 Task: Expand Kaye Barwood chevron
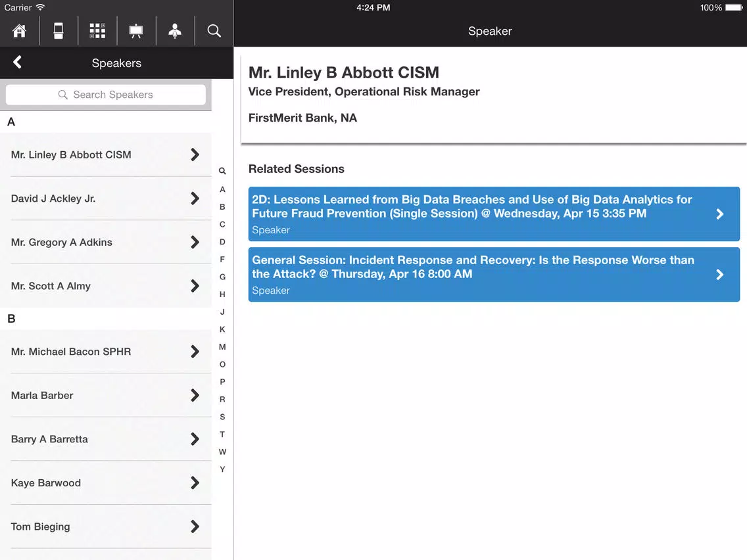195,483
